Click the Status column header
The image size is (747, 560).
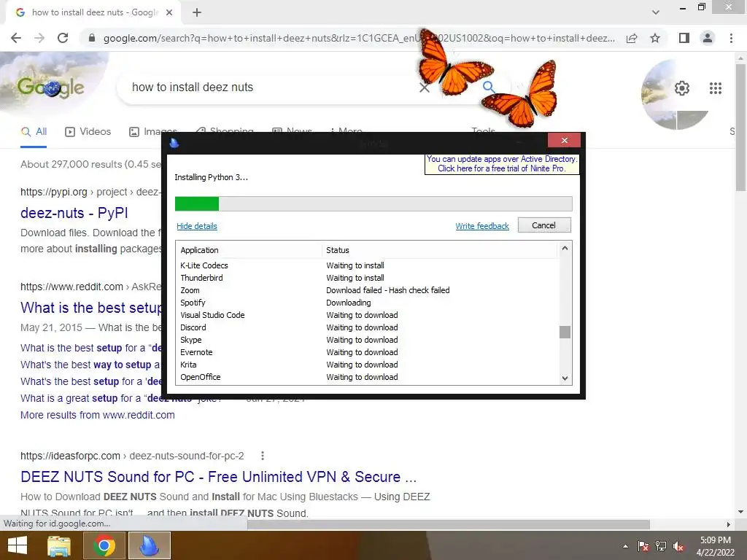(439, 250)
